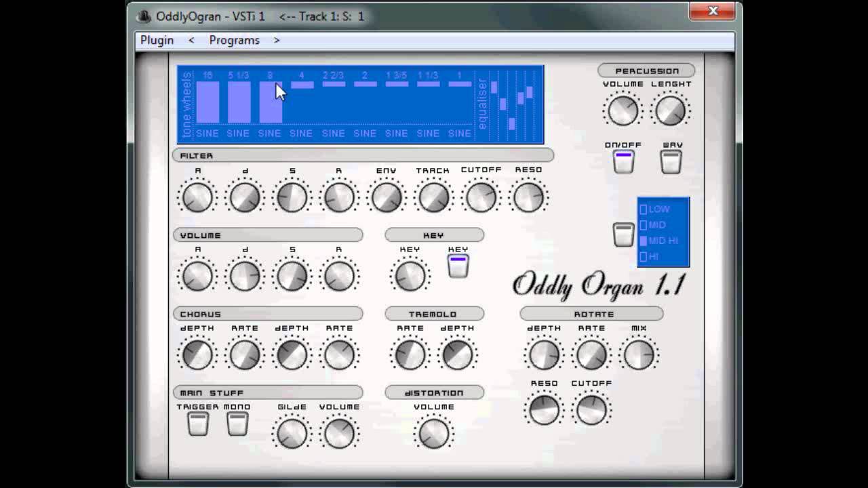The height and width of the screenshot is (488, 868).
Task: Toggle the TRIGGER switch in Main Stuff
Action: (198, 424)
